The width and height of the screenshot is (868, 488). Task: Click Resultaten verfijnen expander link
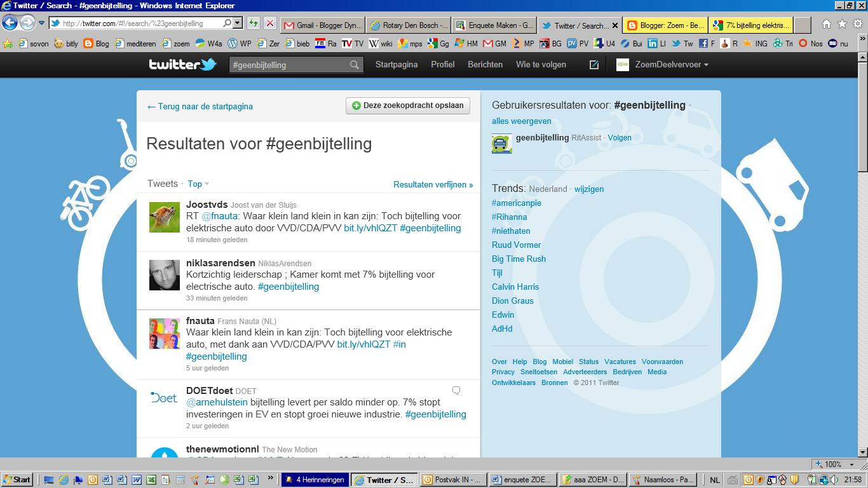point(433,184)
